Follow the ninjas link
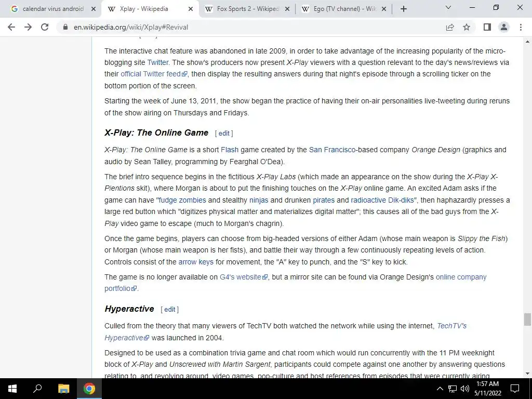Image resolution: width=532 pixels, height=399 pixels. pyautogui.click(x=259, y=200)
